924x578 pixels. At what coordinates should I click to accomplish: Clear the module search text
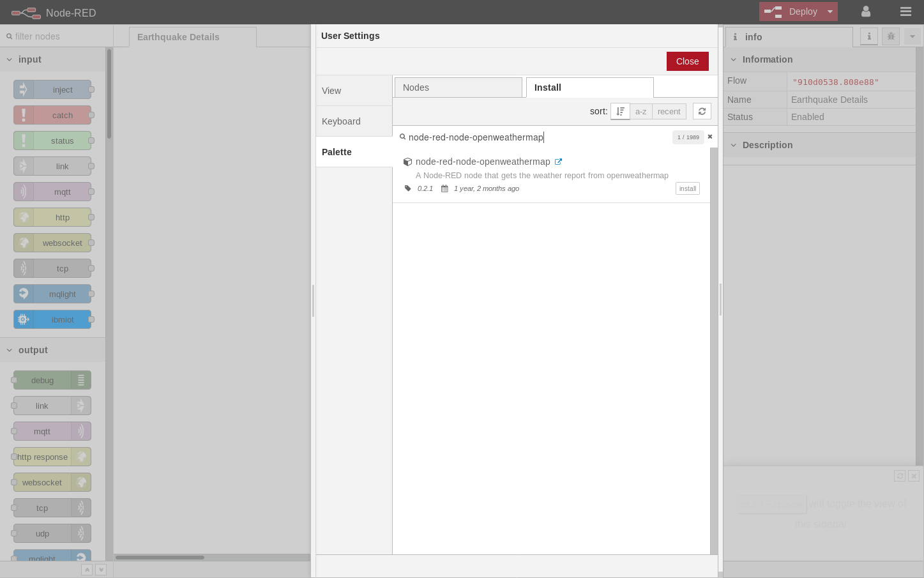[x=709, y=137]
